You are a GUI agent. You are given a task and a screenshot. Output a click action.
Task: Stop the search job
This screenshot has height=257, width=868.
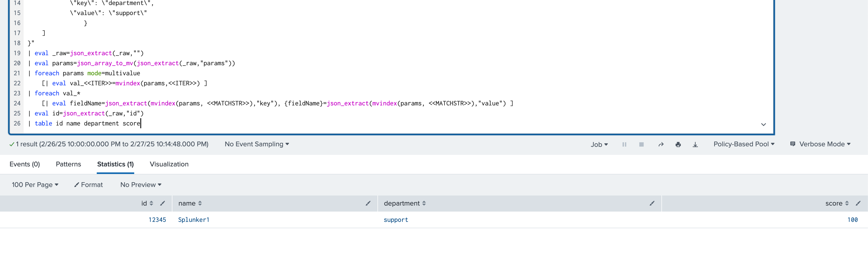click(x=641, y=144)
